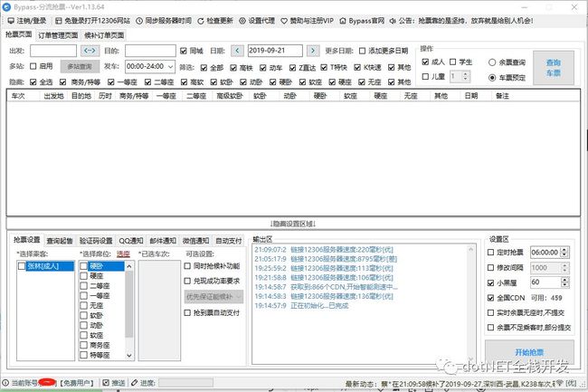This screenshot has height=392, width=588.
Task: Open 验证码设置 tab
Action: (96, 241)
